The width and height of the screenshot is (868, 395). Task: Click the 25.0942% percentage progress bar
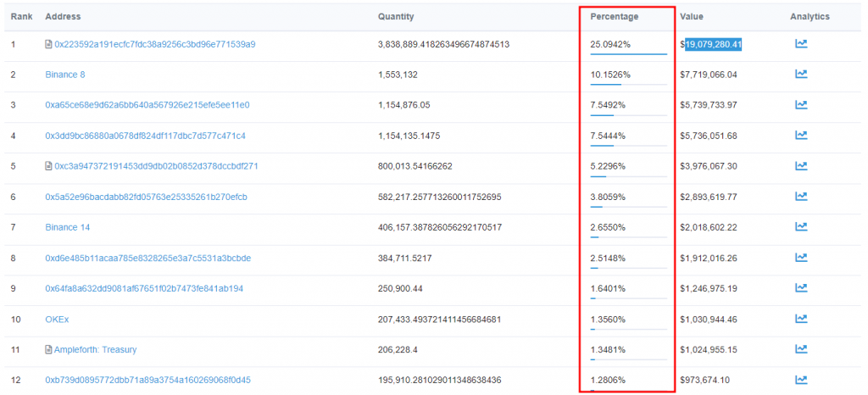(x=629, y=54)
